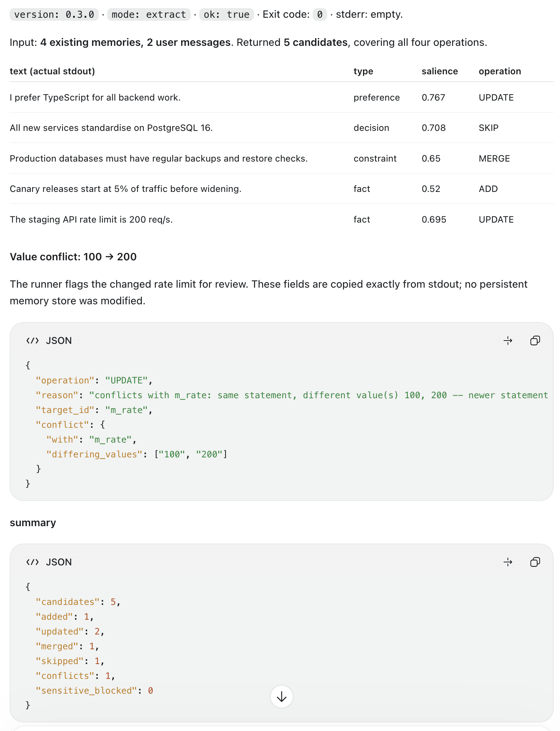Toggle word wrap on summary JSON block

pyautogui.click(x=508, y=562)
